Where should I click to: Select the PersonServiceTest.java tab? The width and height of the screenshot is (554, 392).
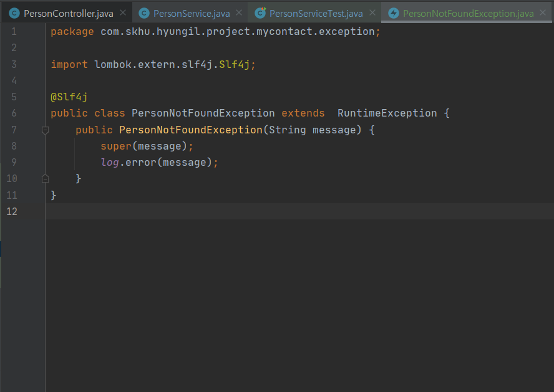[316, 13]
